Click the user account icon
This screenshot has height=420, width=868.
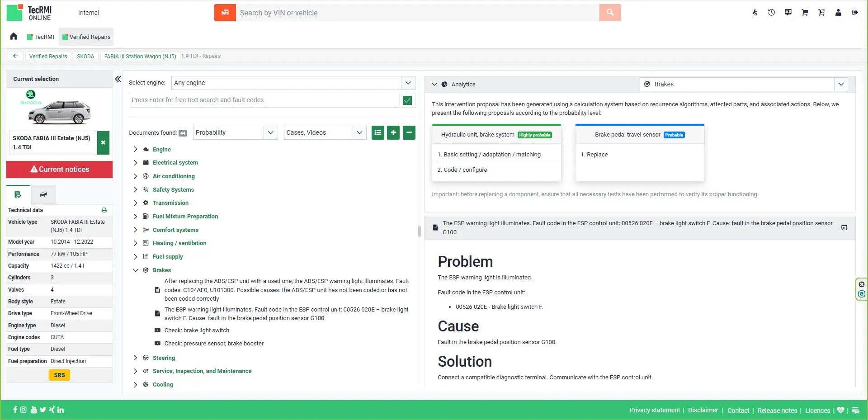[x=838, y=13]
